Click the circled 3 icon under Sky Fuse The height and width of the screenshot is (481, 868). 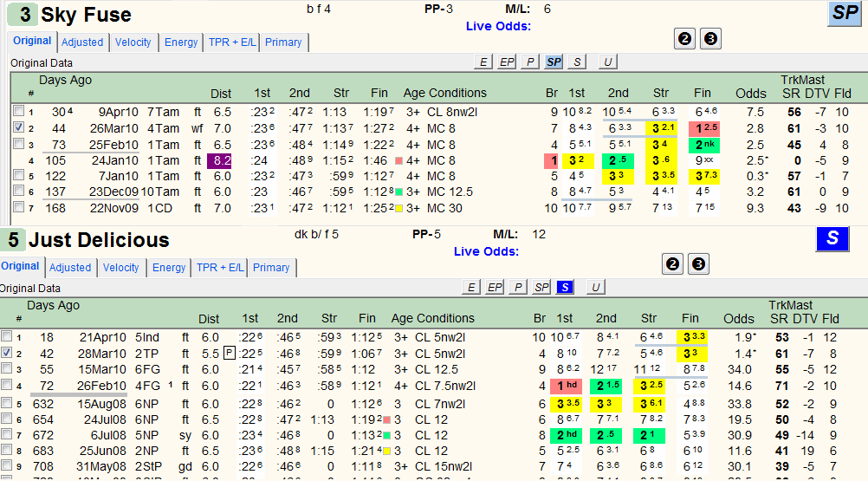(711, 39)
